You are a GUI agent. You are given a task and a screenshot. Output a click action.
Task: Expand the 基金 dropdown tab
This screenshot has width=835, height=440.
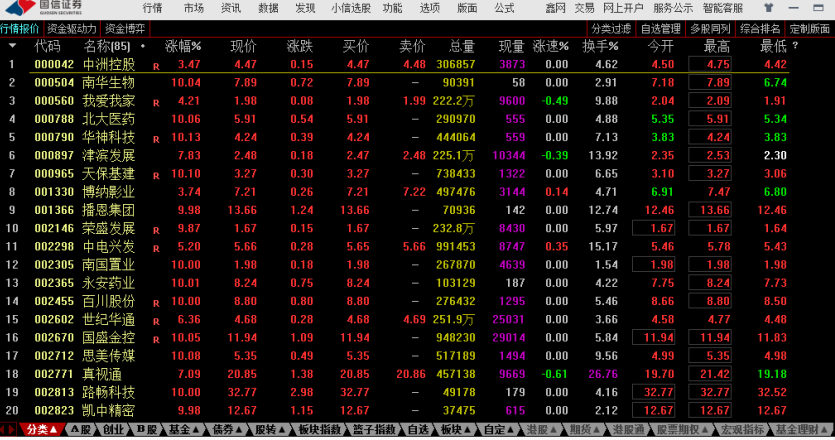pos(184,429)
